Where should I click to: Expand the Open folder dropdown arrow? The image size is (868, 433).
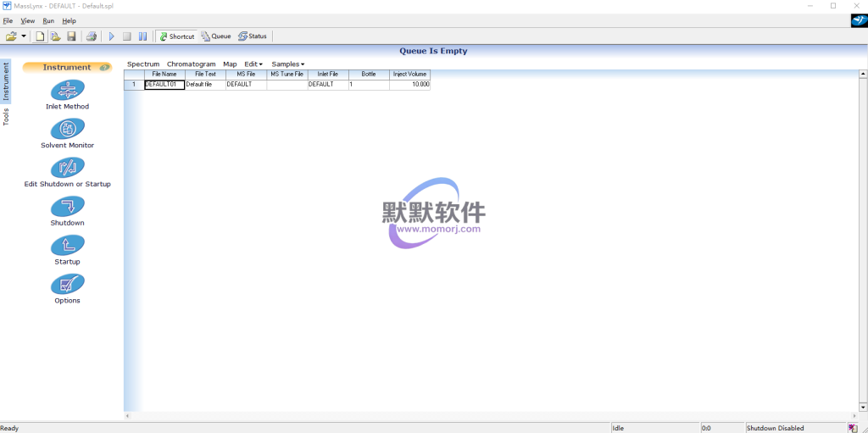(x=24, y=36)
